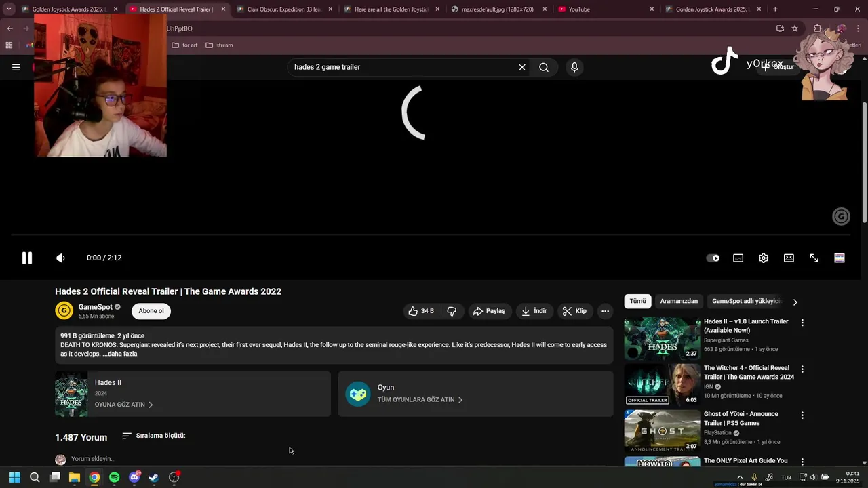This screenshot has width=868, height=488.
Task: Open Hades II v1.0 Launch Trailer thumbnail
Action: coord(662,338)
